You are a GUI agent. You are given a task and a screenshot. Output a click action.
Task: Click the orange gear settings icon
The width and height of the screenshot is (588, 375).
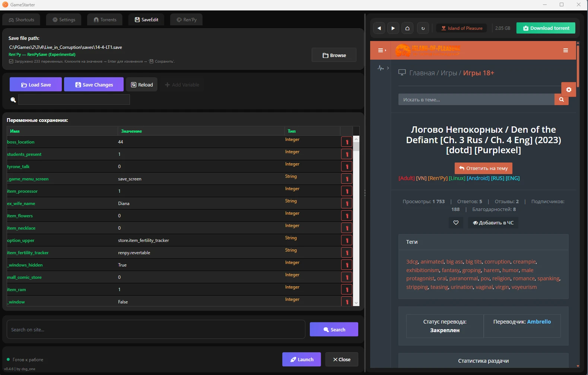click(569, 89)
